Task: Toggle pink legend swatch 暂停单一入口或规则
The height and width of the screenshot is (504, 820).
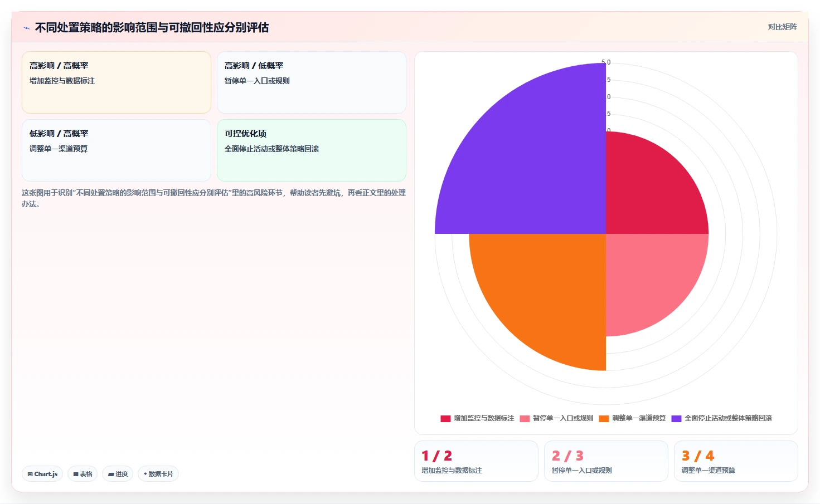Action: click(525, 419)
